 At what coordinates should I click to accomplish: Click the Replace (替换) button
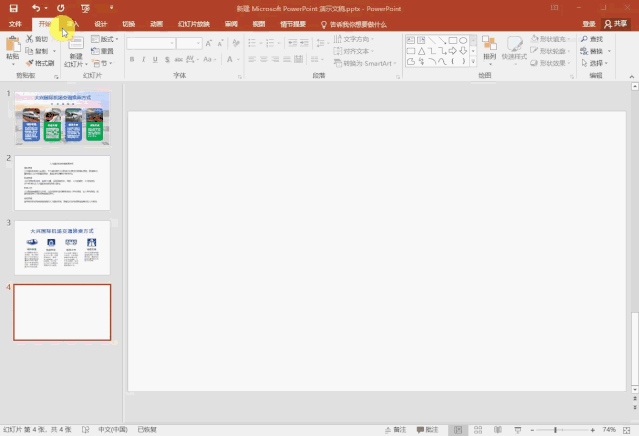595,51
